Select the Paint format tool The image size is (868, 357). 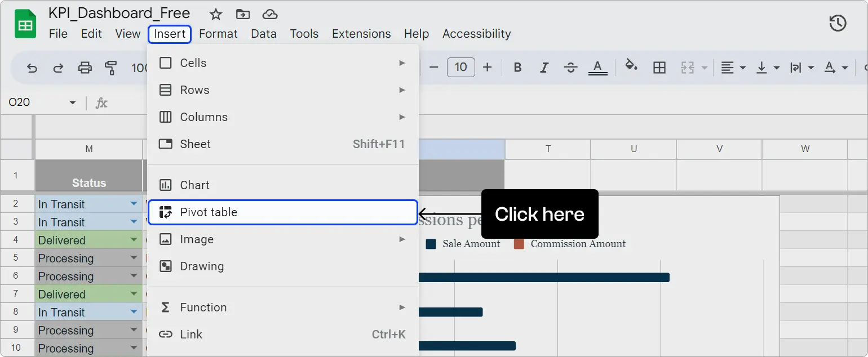click(111, 68)
